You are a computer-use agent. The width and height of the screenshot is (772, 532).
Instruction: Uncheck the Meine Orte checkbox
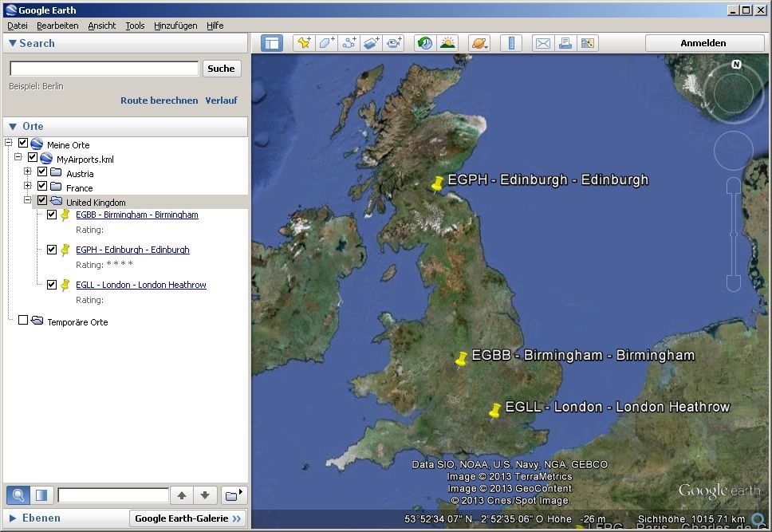tap(23, 143)
